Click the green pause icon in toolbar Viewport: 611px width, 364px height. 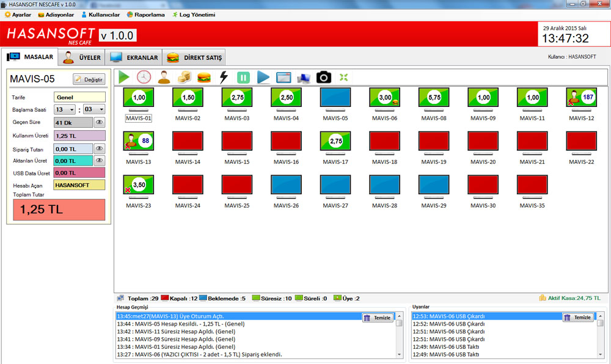(243, 78)
